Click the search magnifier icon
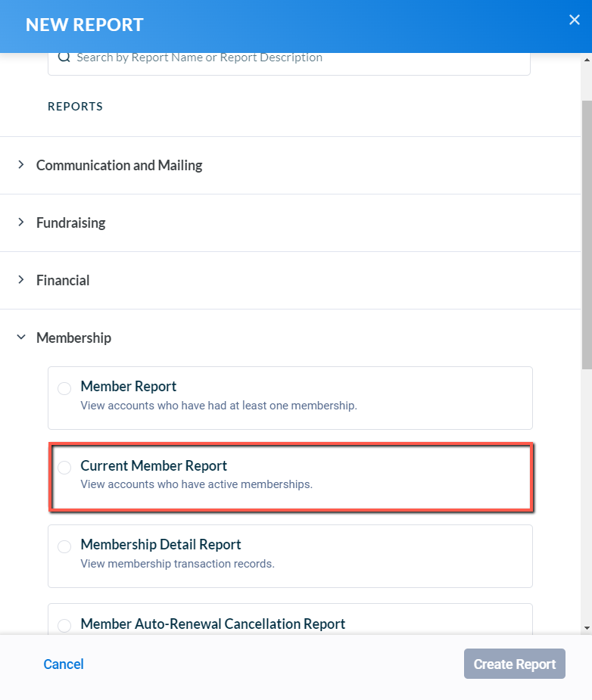Viewport: 592px width, 700px height. [x=64, y=58]
